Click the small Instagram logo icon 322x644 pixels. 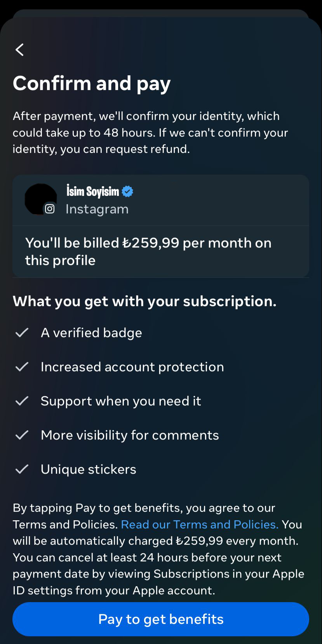pyautogui.click(x=50, y=209)
